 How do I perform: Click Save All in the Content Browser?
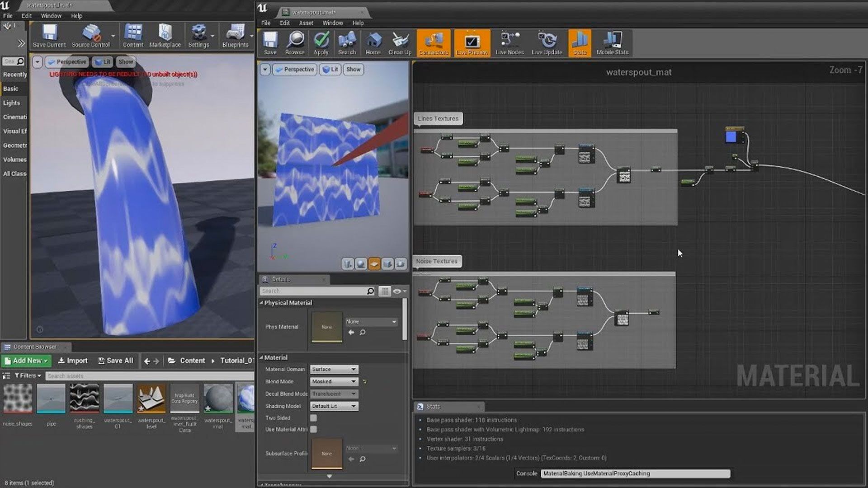(116, 361)
